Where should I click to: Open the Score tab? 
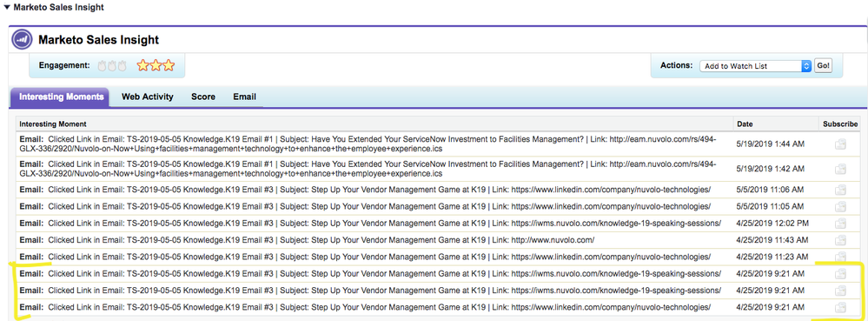pyautogui.click(x=203, y=97)
